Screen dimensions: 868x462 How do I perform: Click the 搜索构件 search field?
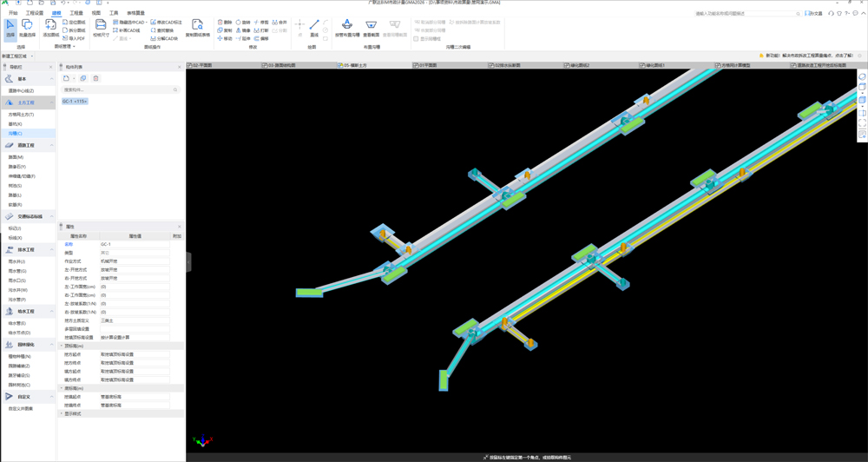click(120, 89)
